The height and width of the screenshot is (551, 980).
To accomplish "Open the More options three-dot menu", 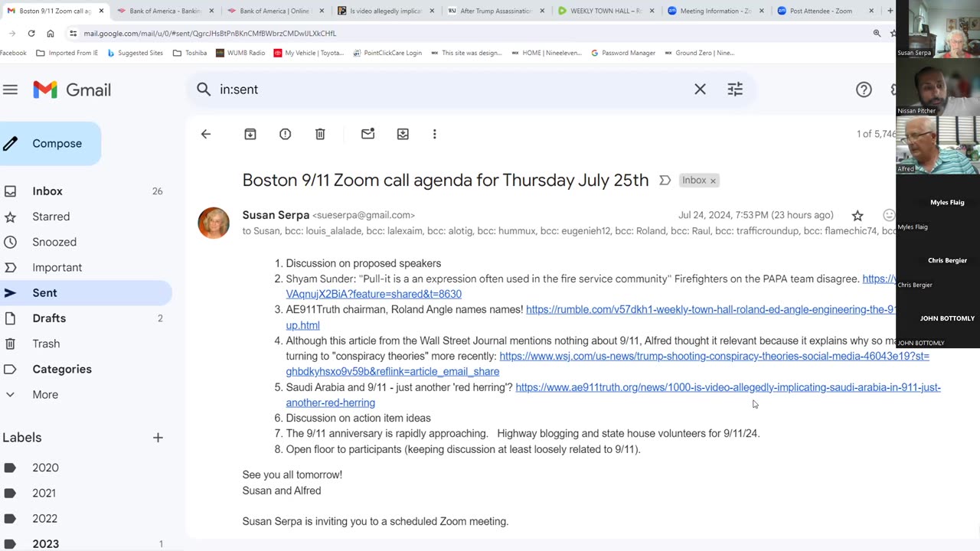I will click(434, 134).
